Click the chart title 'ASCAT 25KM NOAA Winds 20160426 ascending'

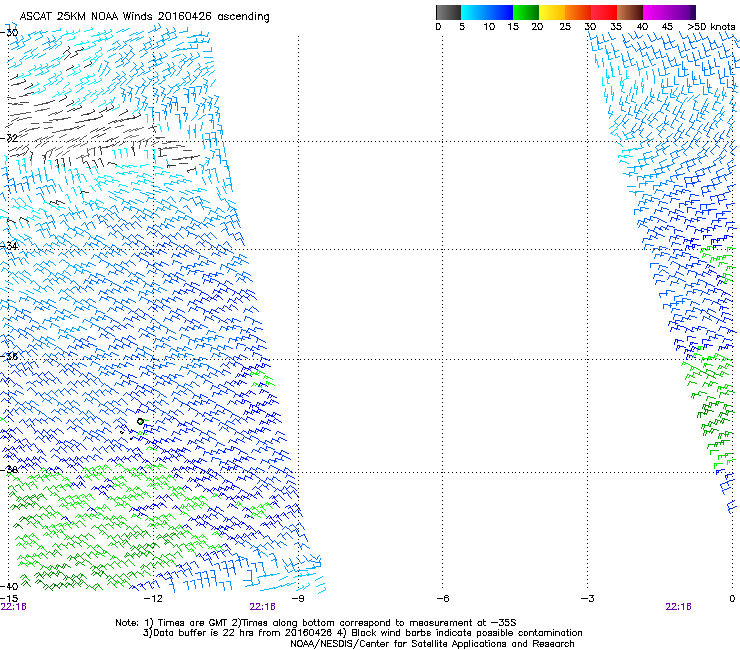click(144, 17)
